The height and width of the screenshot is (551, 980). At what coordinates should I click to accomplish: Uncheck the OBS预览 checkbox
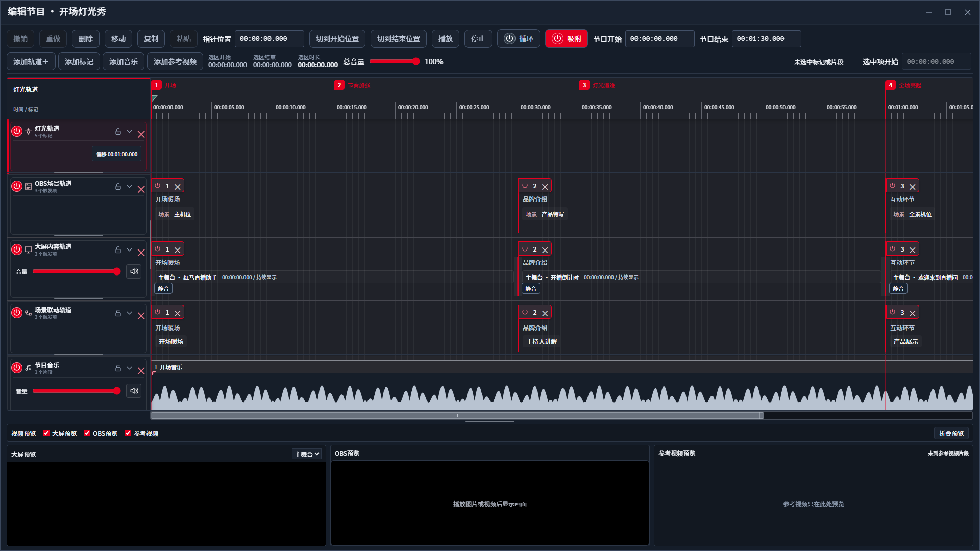[87, 433]
